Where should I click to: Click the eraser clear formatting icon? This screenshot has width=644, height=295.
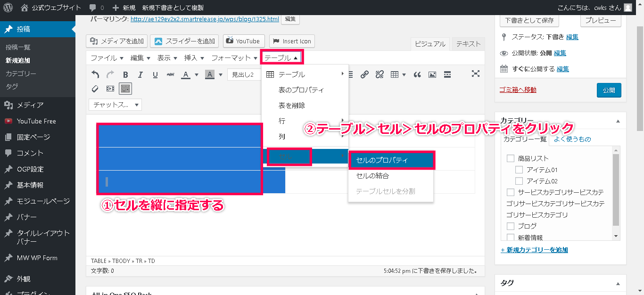pos(95,89)
